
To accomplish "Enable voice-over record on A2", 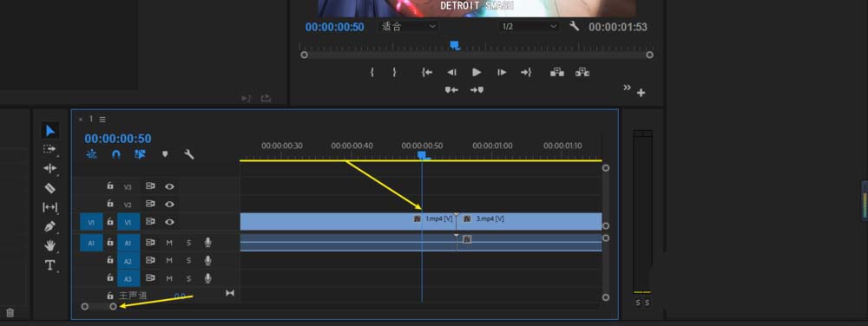I will point(207,260).
